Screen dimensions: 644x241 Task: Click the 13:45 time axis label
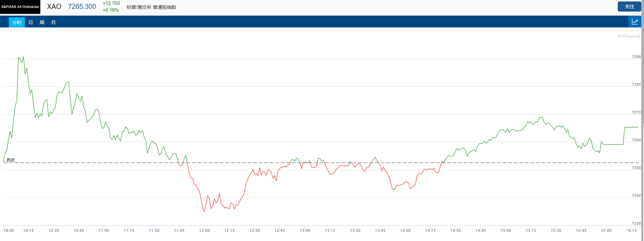380,231
